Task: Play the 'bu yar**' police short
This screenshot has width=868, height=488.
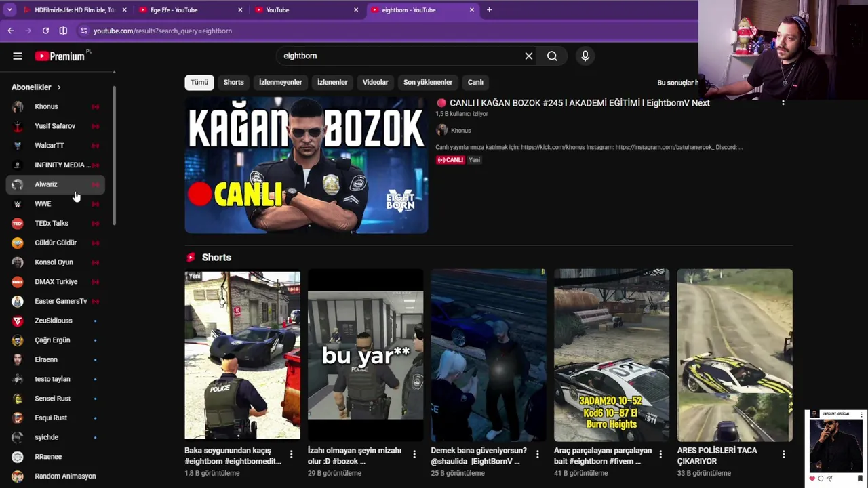Action: click(366, 355)
